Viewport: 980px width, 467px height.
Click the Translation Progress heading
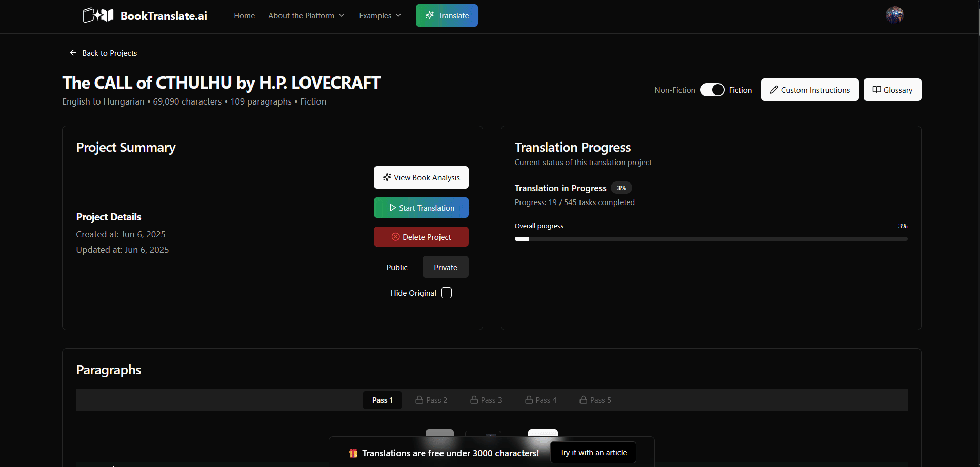(572, 147)
